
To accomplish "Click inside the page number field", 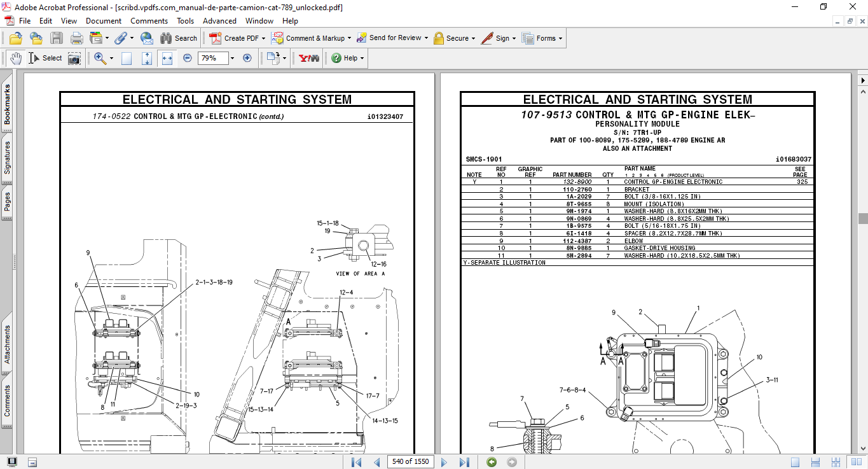I will [410, 461].
